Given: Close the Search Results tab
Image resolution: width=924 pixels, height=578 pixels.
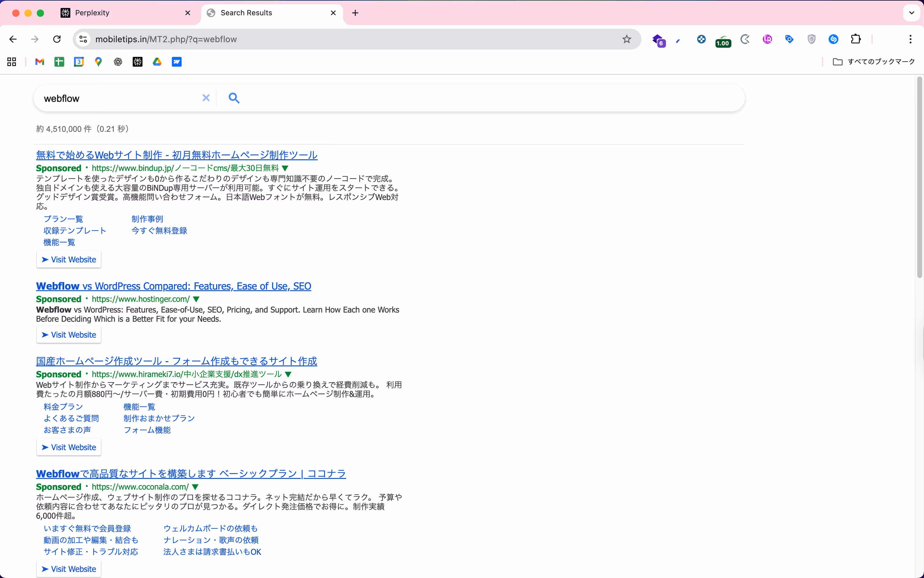Looking at the screenshot, I should [333, 13].
